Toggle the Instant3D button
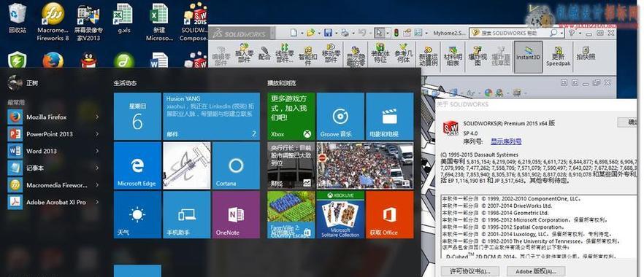Viewport: 644px width, 277px height. coord(528,57)
